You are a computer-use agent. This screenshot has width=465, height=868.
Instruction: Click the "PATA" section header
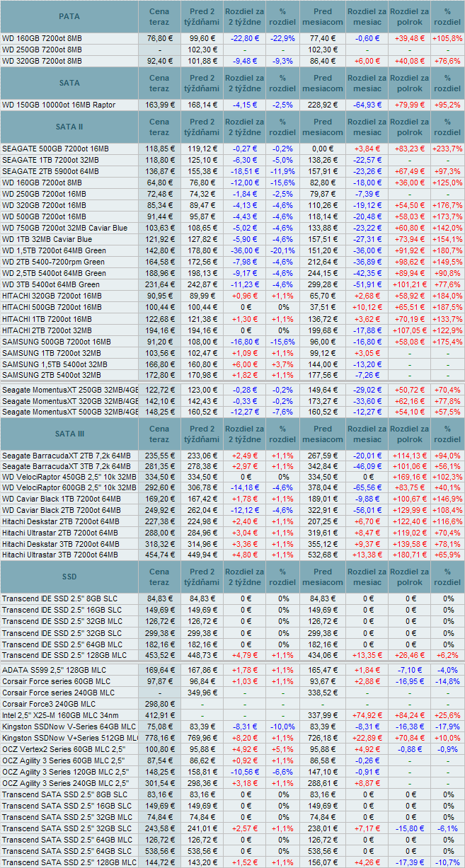pos(69,16)
